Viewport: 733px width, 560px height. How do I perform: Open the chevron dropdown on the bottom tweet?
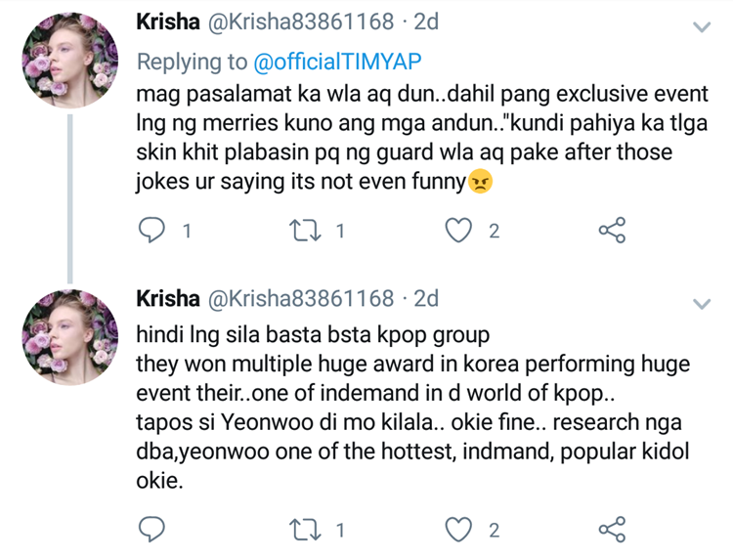pyautogui.click(x=701, y=304)
